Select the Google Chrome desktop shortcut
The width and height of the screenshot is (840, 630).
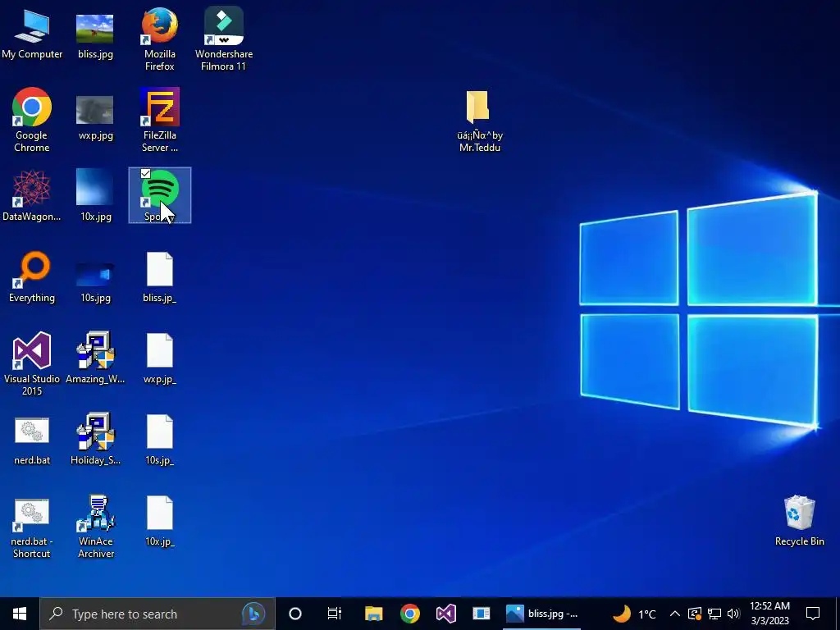(x=32, y=119)
